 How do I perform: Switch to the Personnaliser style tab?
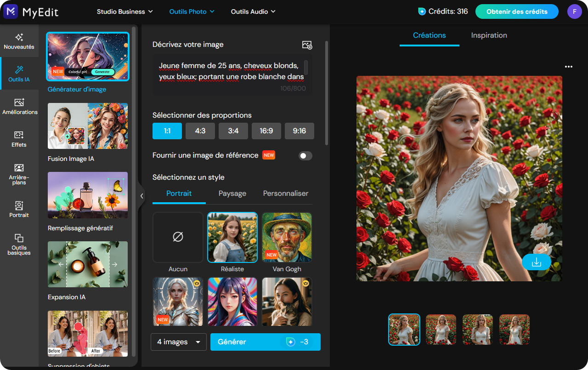pyautogui.click(x=285, y=194)
